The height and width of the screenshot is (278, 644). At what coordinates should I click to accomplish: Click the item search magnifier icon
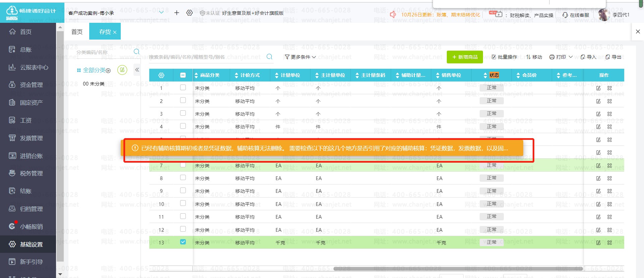[269, 57]
